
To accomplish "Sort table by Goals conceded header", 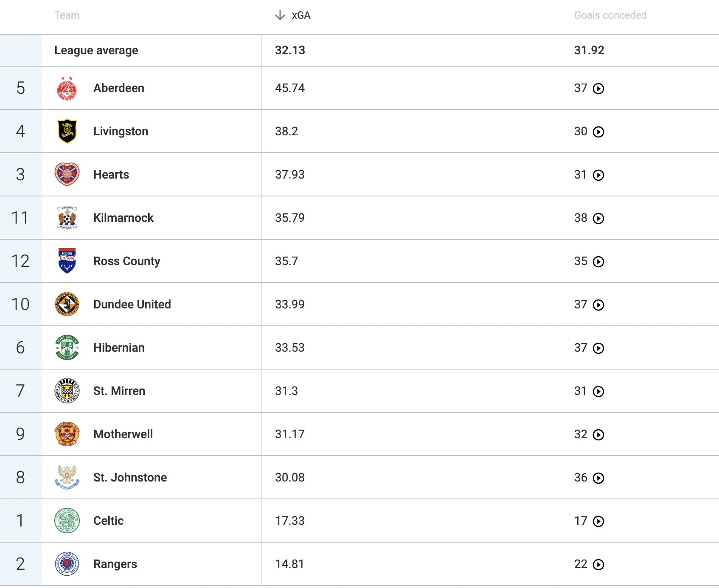I will (610, 16).
